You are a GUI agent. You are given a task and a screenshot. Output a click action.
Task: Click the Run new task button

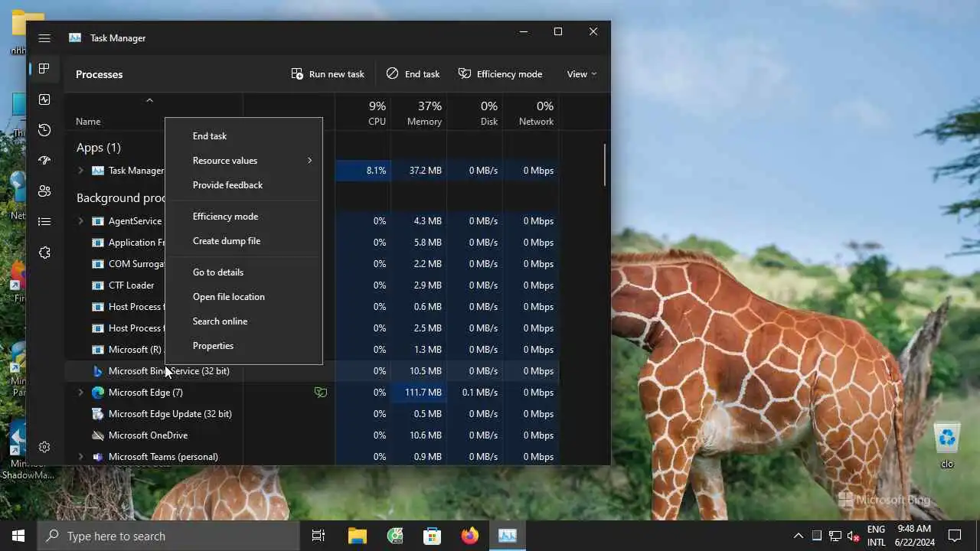(x=328, y=74)
